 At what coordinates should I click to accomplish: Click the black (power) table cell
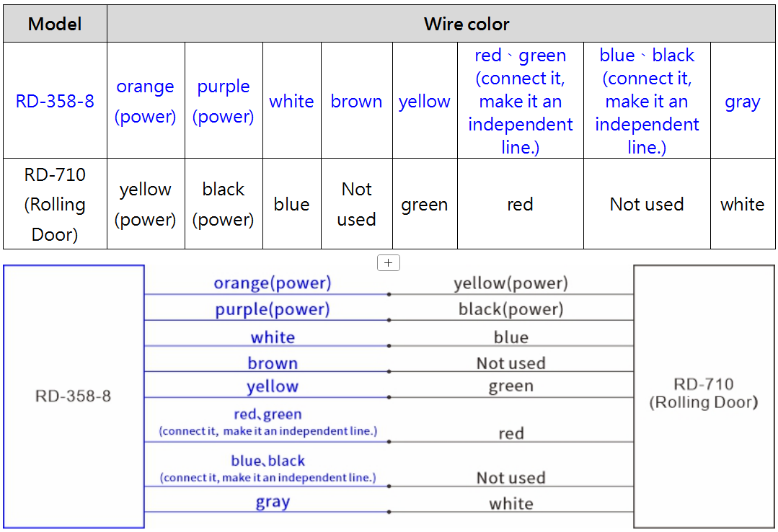(223, 204)
